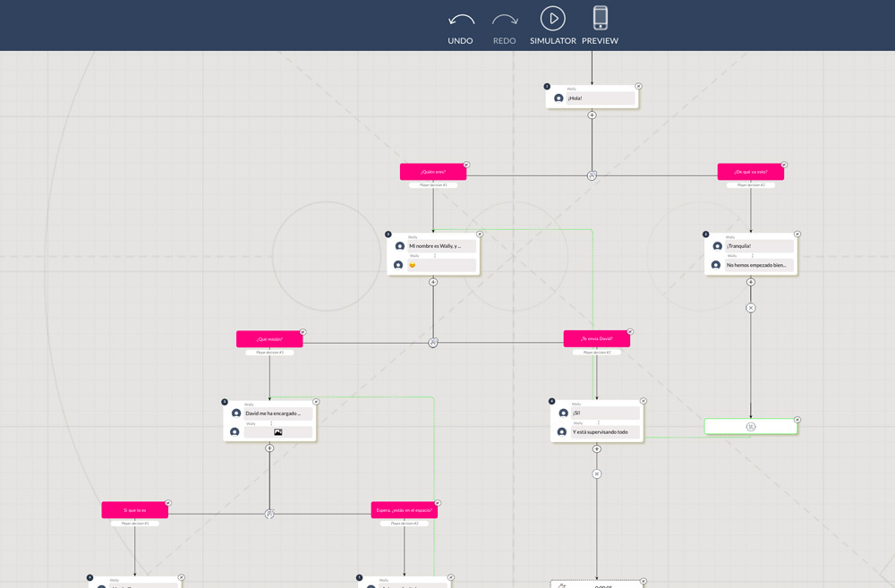Click the corner icon on the 'Mi nombre es Wally' node
Screen dimensions: 895x588
coord(480,234)
